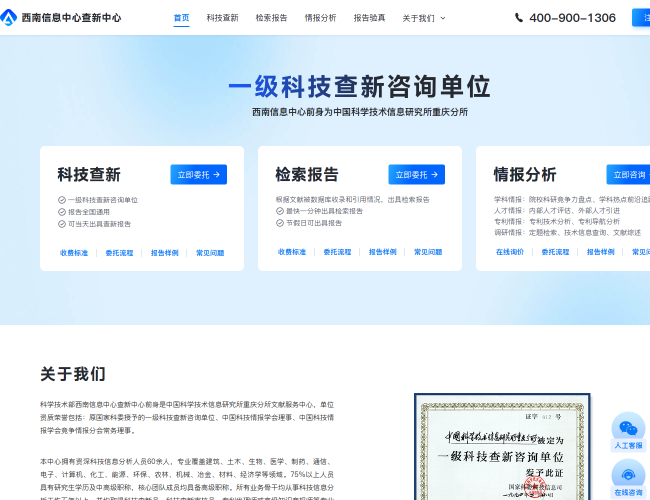Open 收费标准 link in 检索报告 card
The width and height of the screenshot is (650, 500).
click(x=292, y=252)
